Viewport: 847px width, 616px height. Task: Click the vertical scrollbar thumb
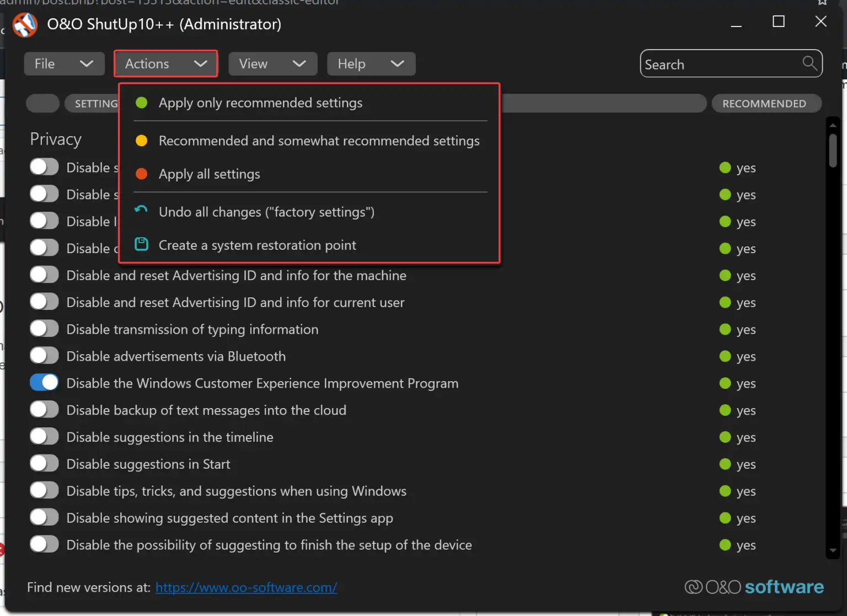click(833, 150)
